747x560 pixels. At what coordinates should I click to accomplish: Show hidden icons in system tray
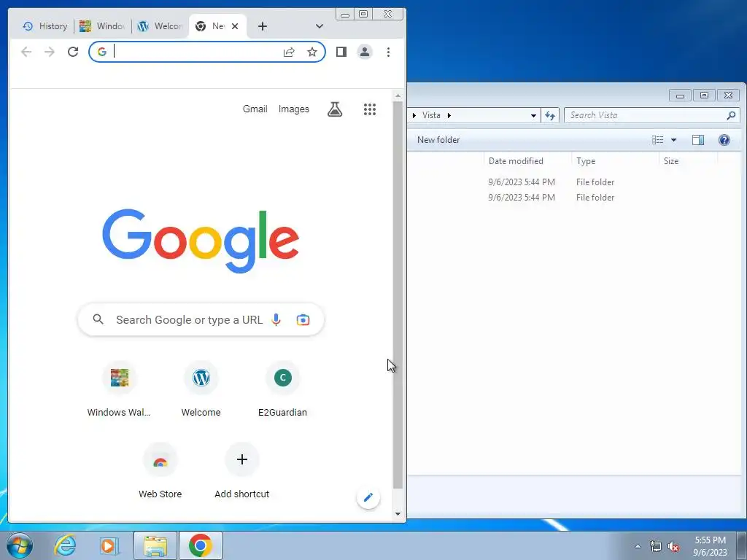point(638,546)
